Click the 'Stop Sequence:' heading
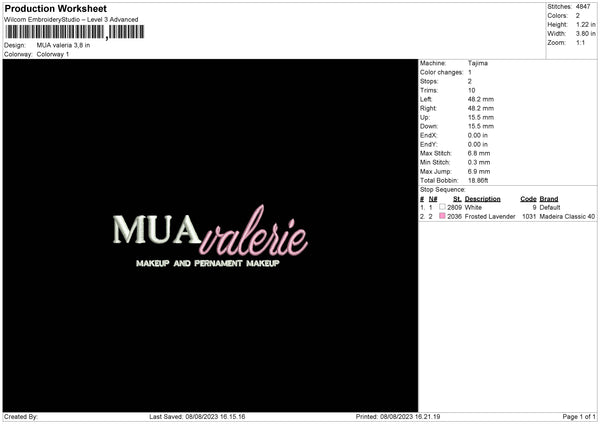This screenshot has width=600, height=424. pyautogui.click(x=443, y=190)
